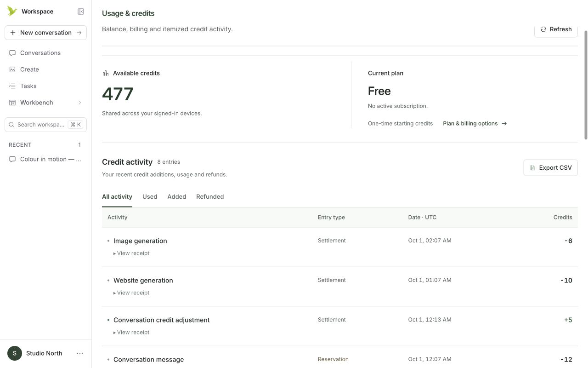Open Conversations in the sidebar
Screen dimensions: 588x368
tap(45, 53)
